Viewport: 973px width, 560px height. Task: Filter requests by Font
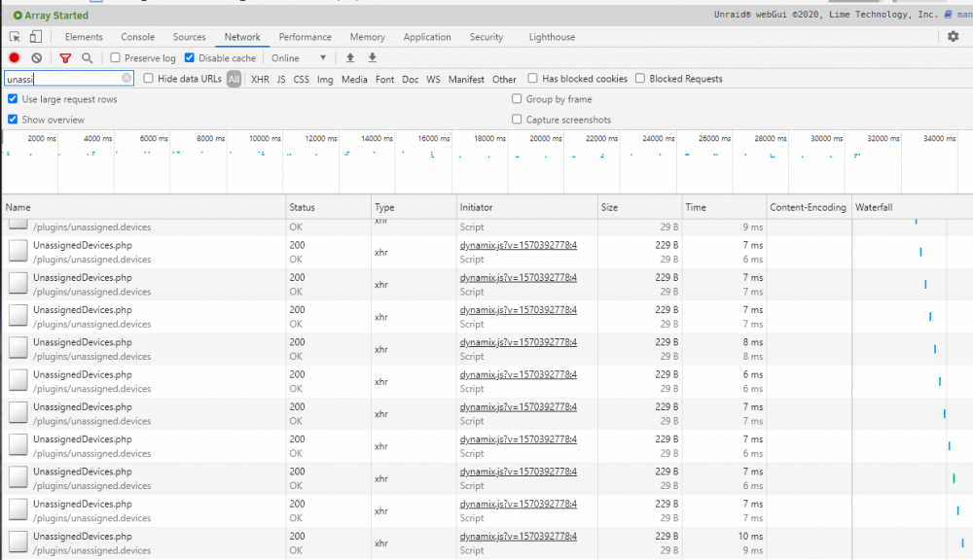pos(384,79)
